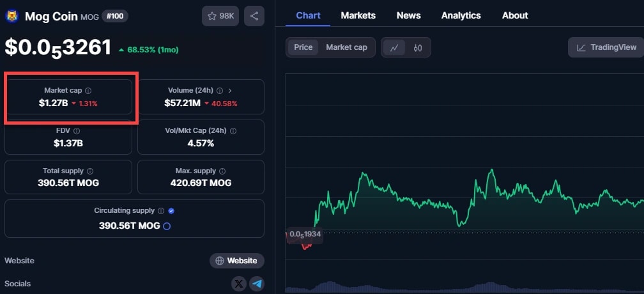This screenshot has width=644, height=294.
Task: Expand the Volume (24h) chevron
Action: click(x=230, y=91)
